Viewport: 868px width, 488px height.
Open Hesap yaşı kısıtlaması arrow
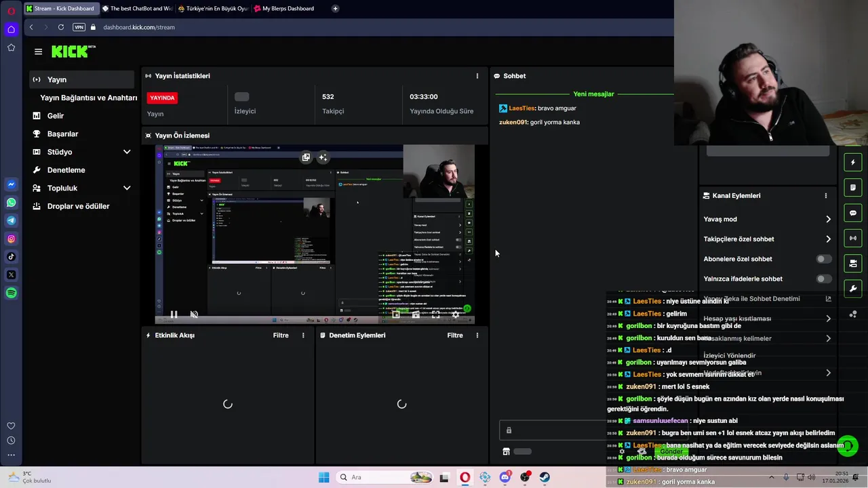pyautogui.click(x=828, y=319)
